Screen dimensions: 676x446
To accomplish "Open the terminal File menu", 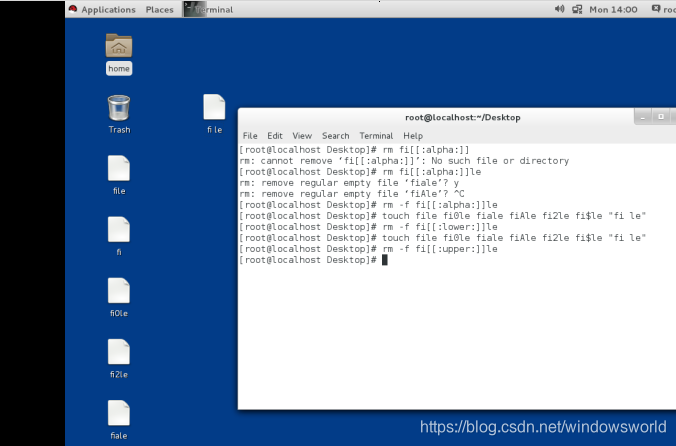I will [x=250, y=136].
